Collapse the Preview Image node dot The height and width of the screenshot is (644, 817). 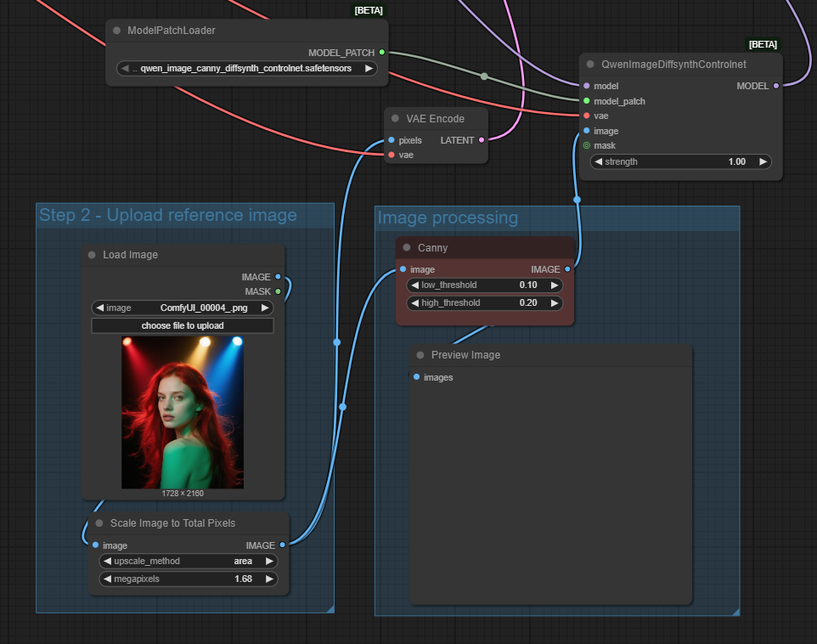click(420, 355)
